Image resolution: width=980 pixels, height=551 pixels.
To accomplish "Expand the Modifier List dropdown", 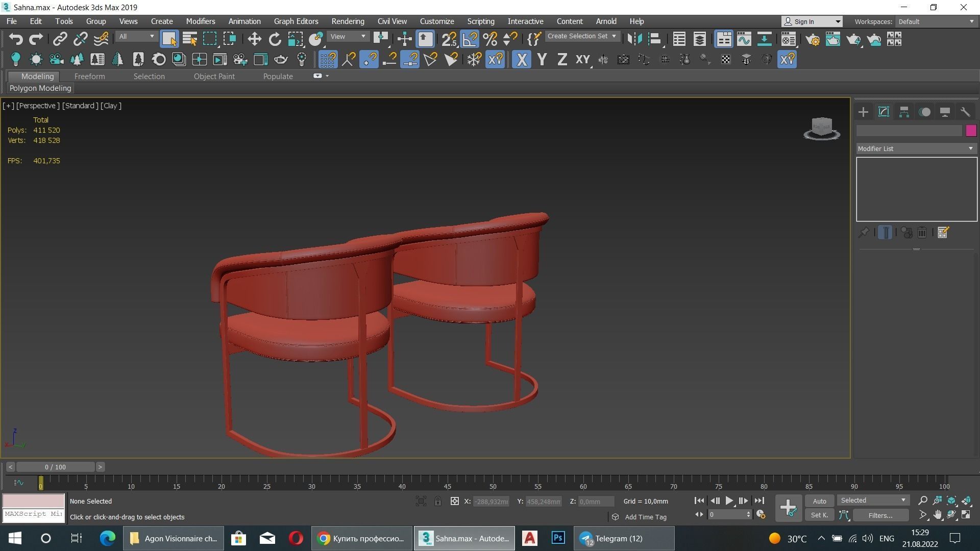I will pyautogui.click(x=916, y=148).
